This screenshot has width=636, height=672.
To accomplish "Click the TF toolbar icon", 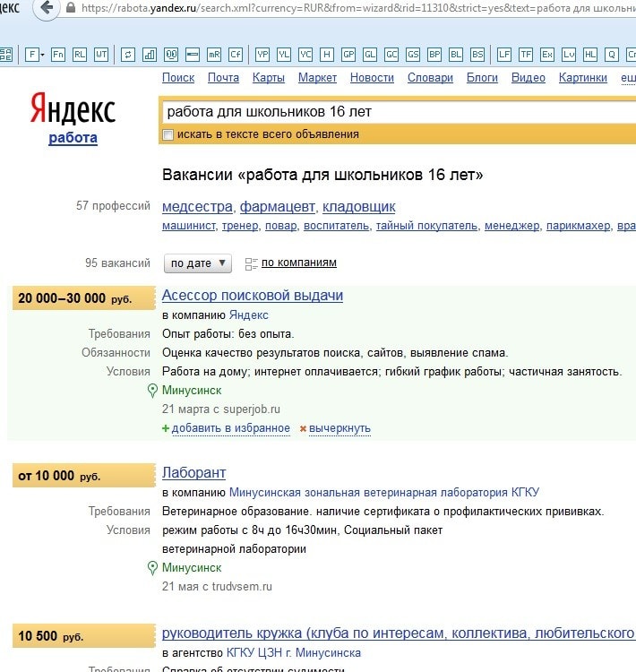I will [x=526, y=55].
